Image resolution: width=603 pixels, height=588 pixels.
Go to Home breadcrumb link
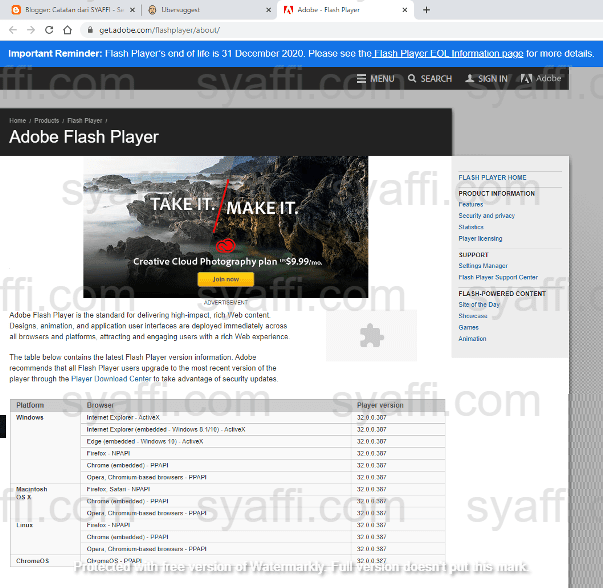click(x=18, y=121)
